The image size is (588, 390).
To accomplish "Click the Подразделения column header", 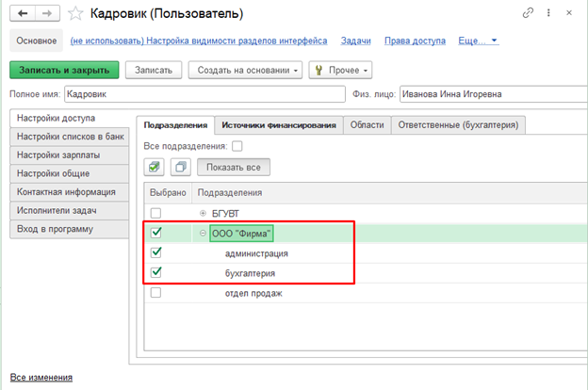I will (389, 193).
